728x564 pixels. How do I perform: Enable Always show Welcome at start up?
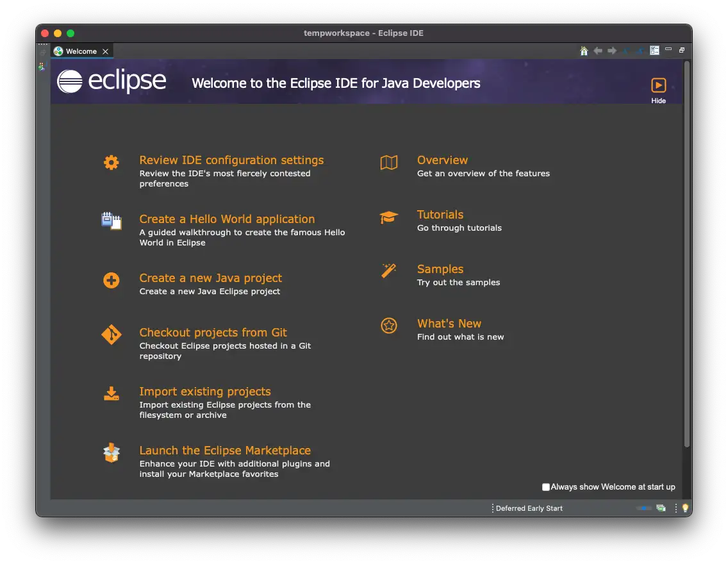click(x=546, y=487)
